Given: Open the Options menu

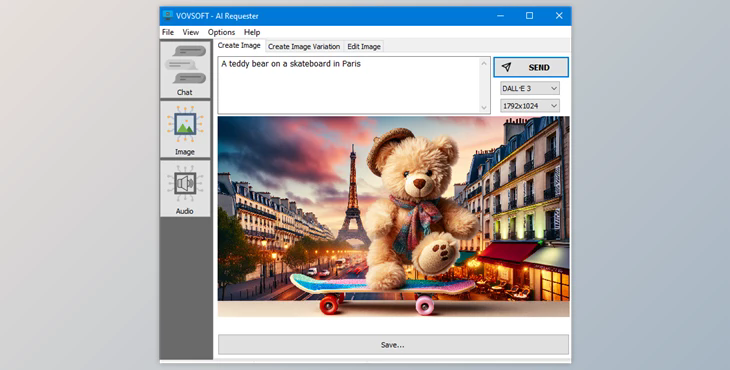Looking at the screenshot, I should (221, 32).
